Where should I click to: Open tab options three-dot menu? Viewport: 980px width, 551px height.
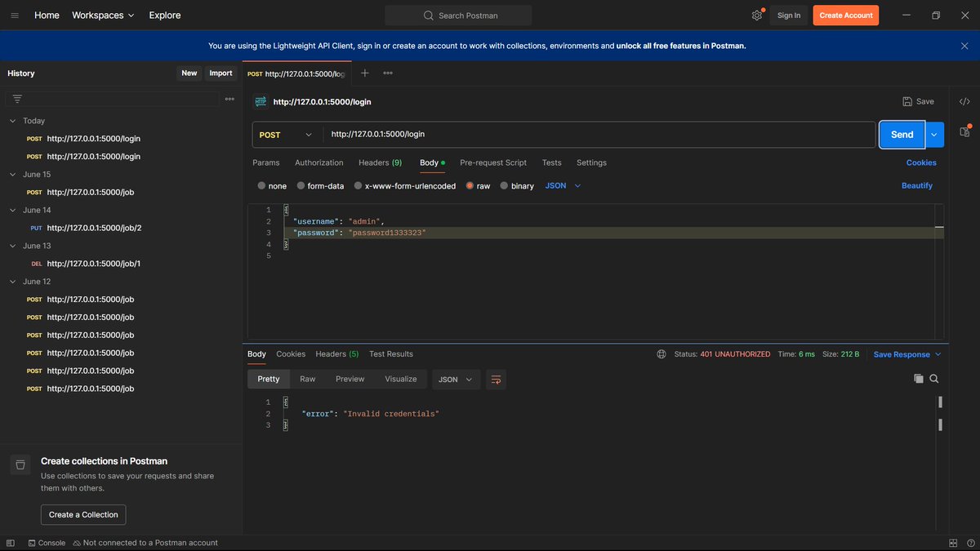pyautogui.click(x=388, y=73)
